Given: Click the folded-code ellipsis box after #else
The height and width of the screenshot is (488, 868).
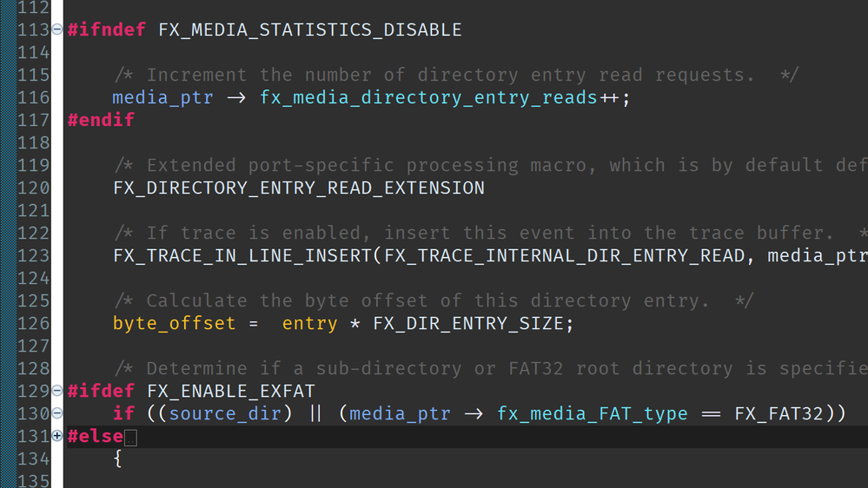Looking at the screenshot, I should click(130, 439).
